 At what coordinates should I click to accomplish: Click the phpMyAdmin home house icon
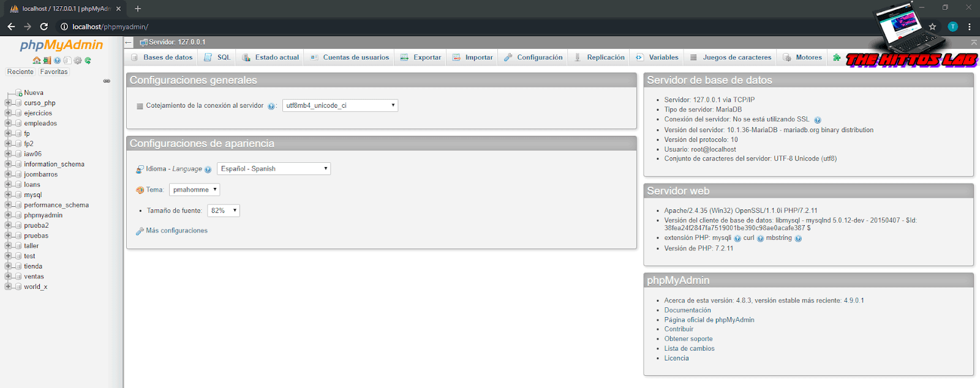(37, 61)
